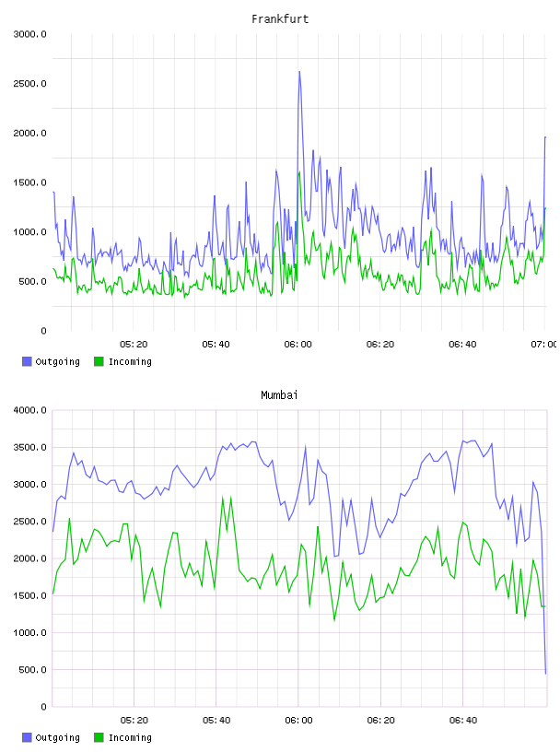Click the 05:40 time label on the Mumbai chart
Image resolution: width=560 pixels, height=752 pixels.
(216, 721)
